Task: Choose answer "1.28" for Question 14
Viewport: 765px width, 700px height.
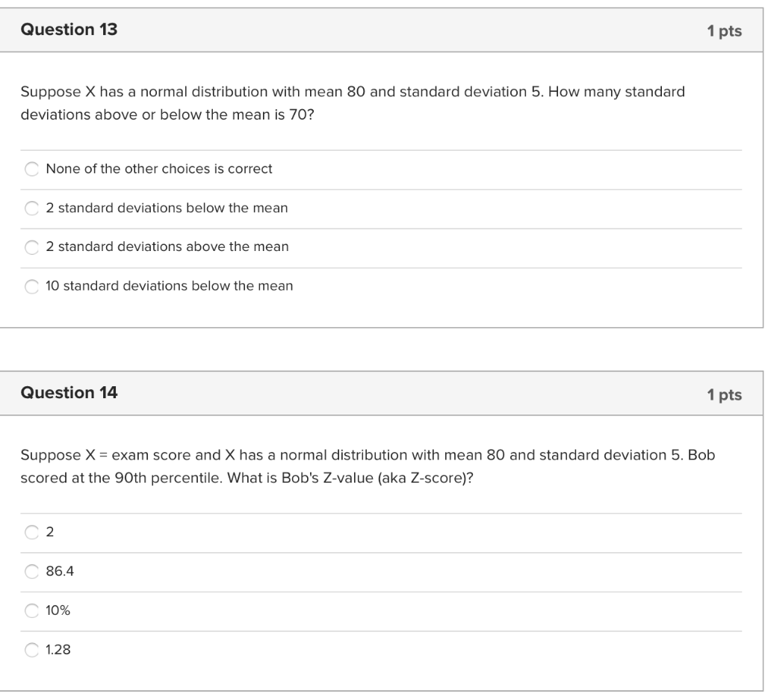Action: [x=31, y=650]
